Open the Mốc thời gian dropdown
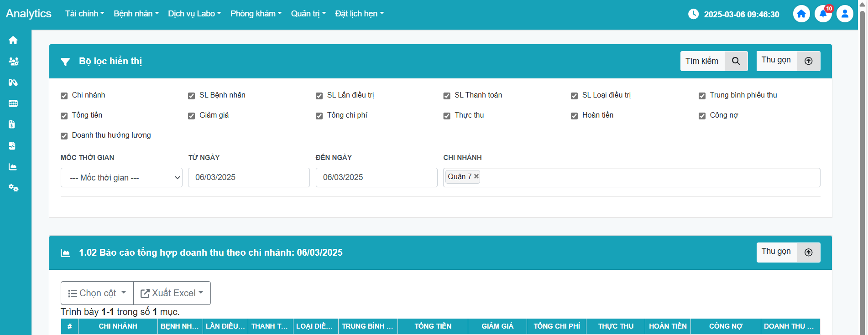Screen dimensions: 868x335 [121, 178]
